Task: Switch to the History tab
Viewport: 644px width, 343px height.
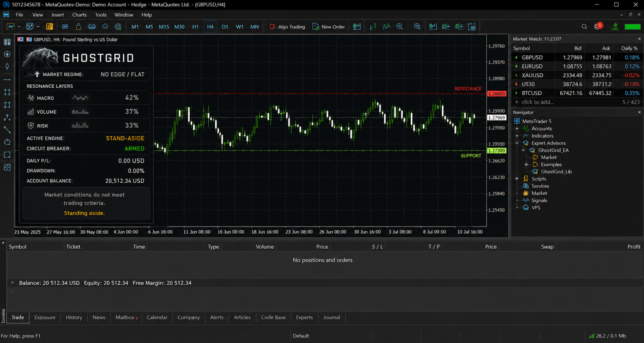Action: click(x=74, y=317)
